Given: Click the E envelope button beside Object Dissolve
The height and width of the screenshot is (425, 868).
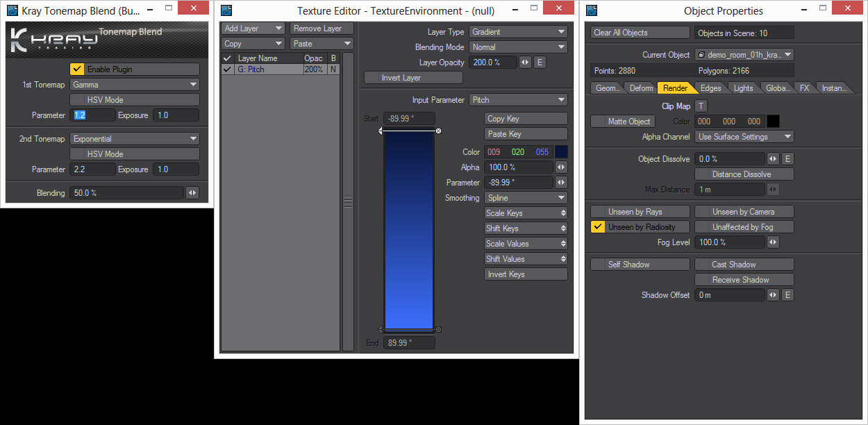Looking at the screenshot, I should pyautogui.click(x=787, y=159).
